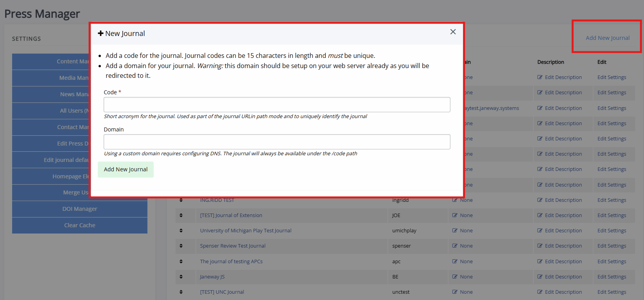Select sort handle of Spenser Review Test Journal
Screen dimensions: 644x300
click(x=181, y=246)
